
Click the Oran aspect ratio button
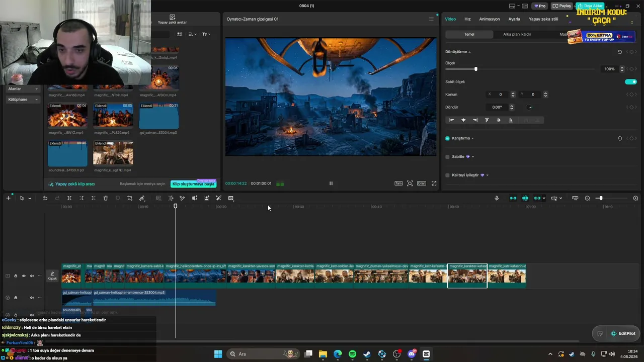422,184
